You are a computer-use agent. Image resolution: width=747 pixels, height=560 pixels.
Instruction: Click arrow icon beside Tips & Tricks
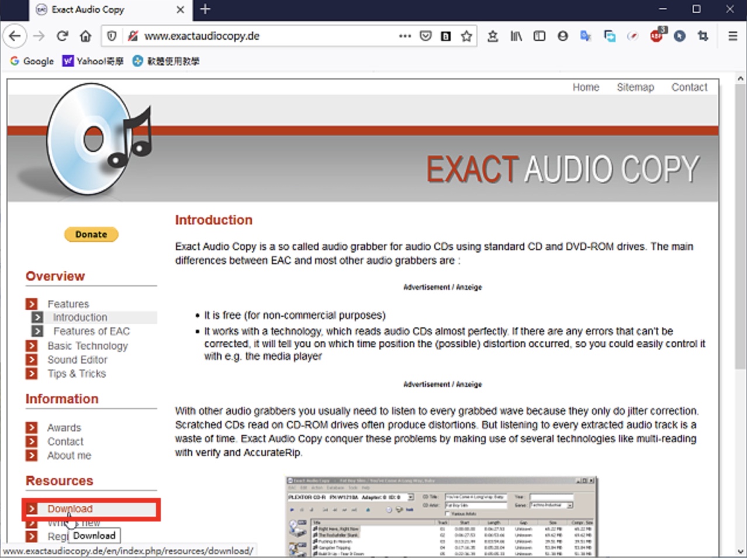coord(32,374)
